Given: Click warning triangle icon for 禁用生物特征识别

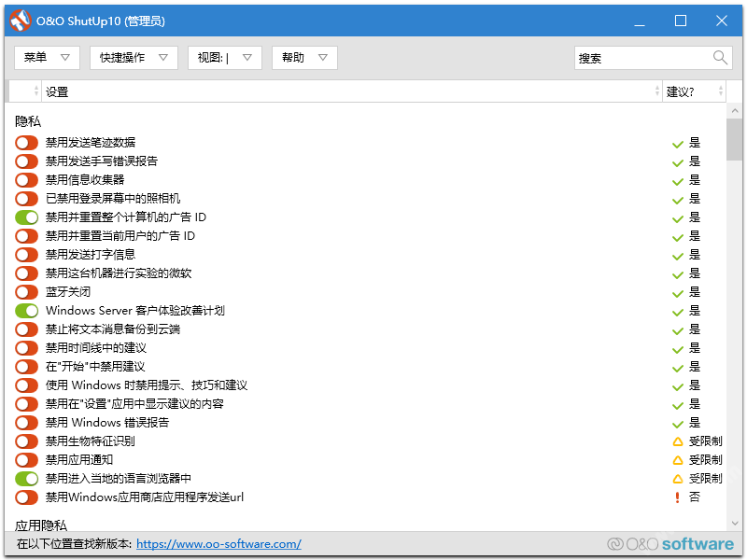Looking at the screenshot, I should (x=678, y=441).
